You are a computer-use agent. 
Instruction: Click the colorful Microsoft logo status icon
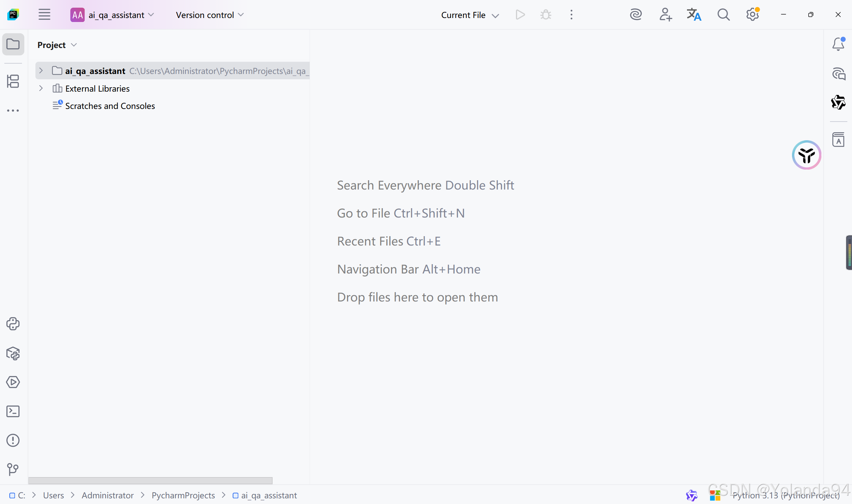(x=715, y=495)
